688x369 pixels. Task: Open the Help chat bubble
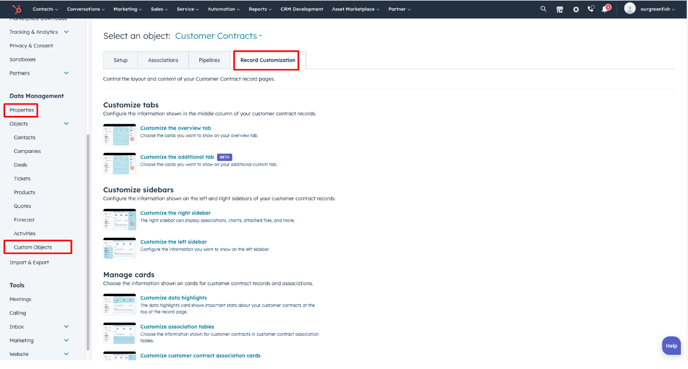click(x=671, y=346)
